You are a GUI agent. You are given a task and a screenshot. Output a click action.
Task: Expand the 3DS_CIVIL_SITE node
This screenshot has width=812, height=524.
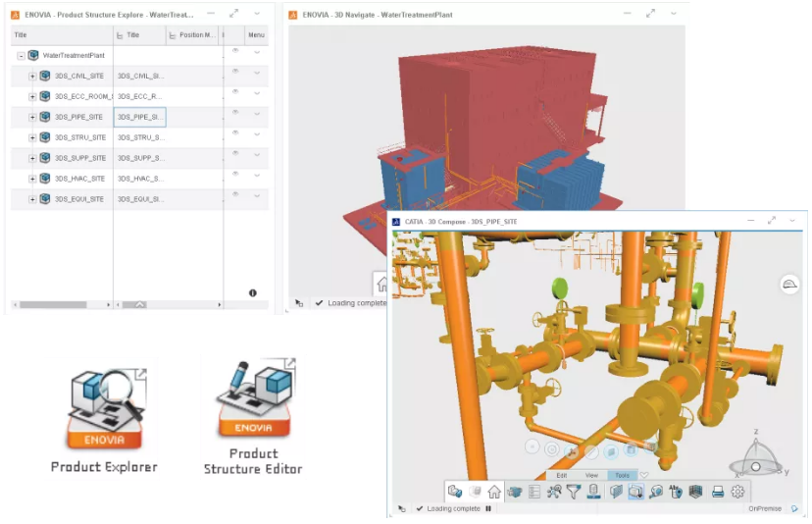[x=32, y=77]
